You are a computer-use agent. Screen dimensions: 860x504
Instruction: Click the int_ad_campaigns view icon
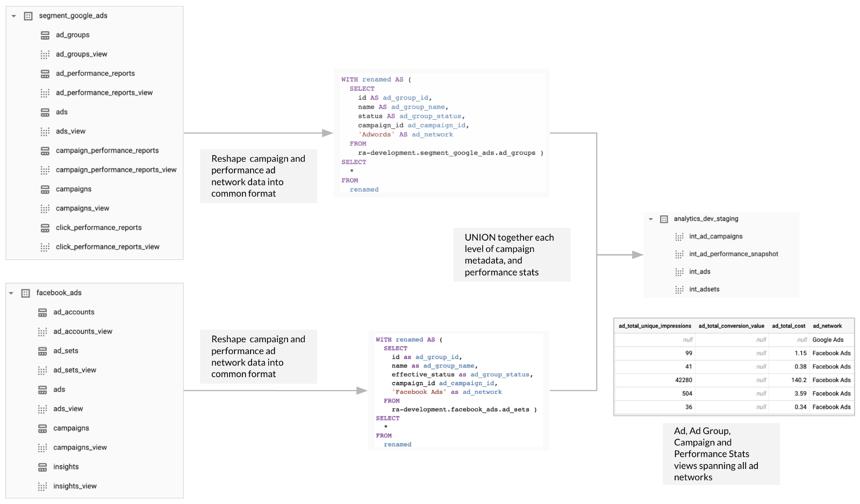tap(679, 237)
